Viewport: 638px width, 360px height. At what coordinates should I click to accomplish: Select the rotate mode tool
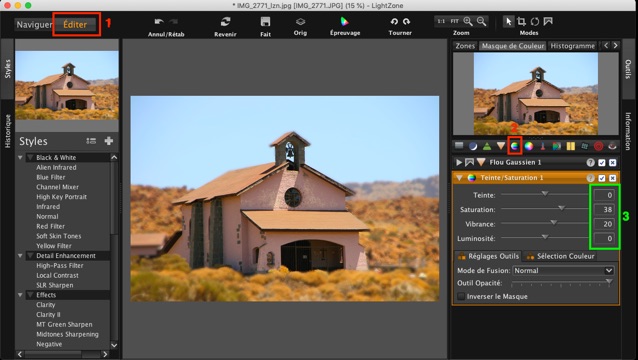point(535,21)
